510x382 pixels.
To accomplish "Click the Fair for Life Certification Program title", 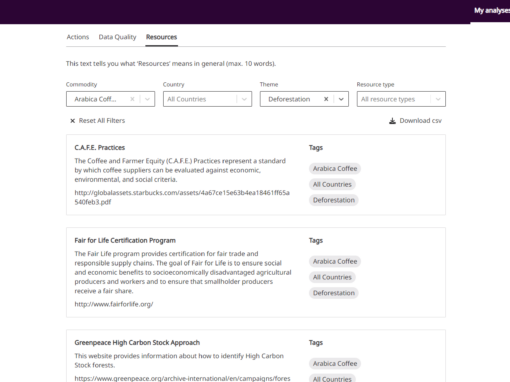I will (125, 240).
